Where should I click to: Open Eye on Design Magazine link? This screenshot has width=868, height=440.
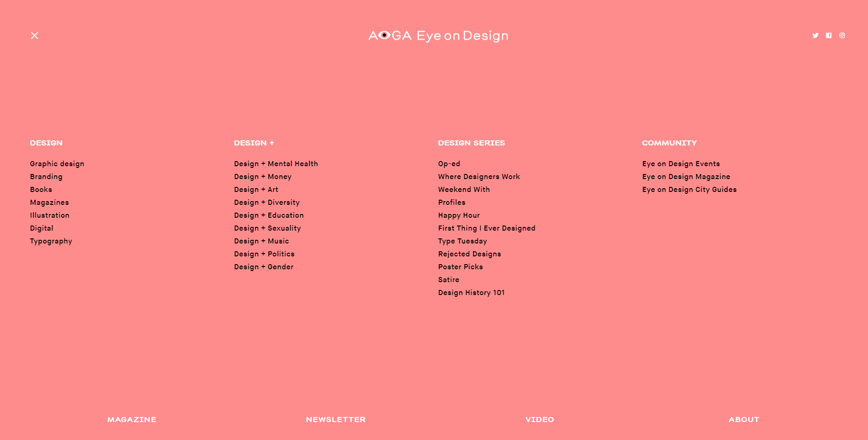click(686, 177)
